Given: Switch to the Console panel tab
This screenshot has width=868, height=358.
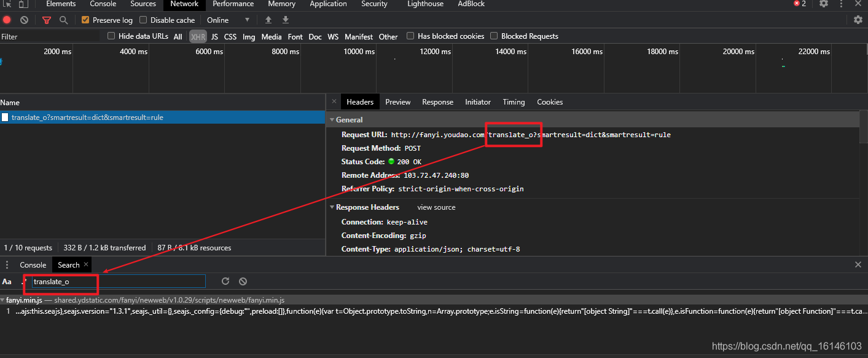Looking at the screenshot, I should point(103,4).
